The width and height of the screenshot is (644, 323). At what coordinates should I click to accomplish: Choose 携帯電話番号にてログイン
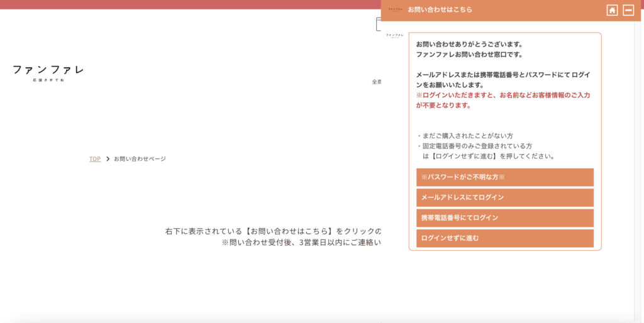coord(505,218)
